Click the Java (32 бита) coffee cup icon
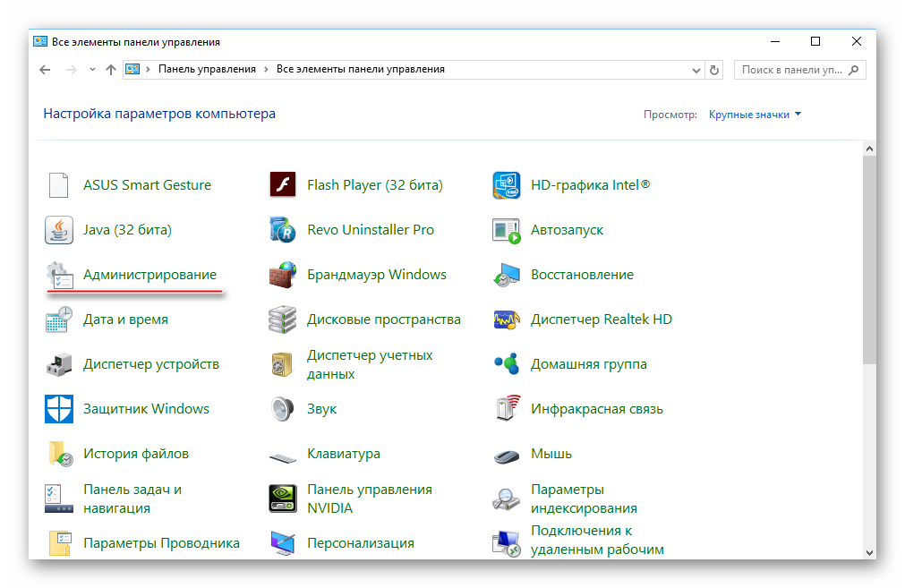905x588 pixels. point(59,230)
